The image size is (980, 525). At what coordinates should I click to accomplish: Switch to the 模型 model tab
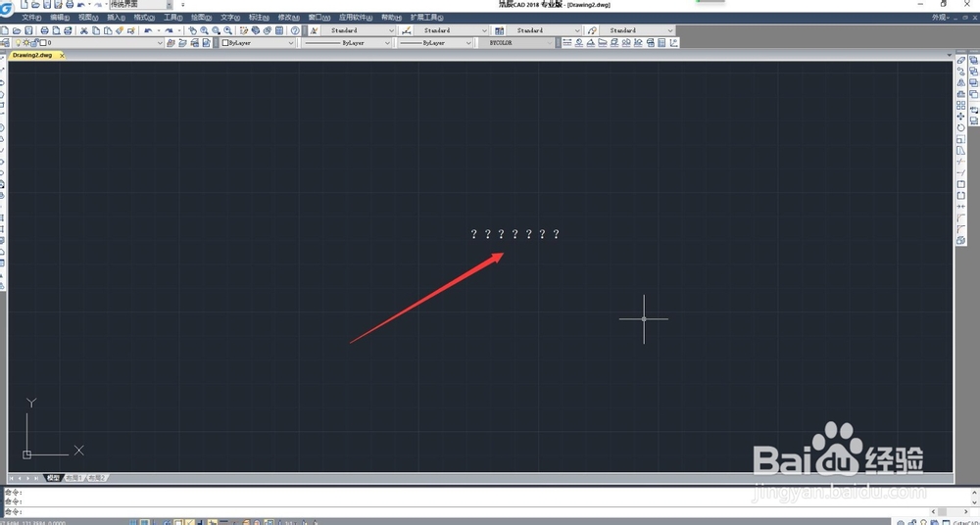(53, 478)
